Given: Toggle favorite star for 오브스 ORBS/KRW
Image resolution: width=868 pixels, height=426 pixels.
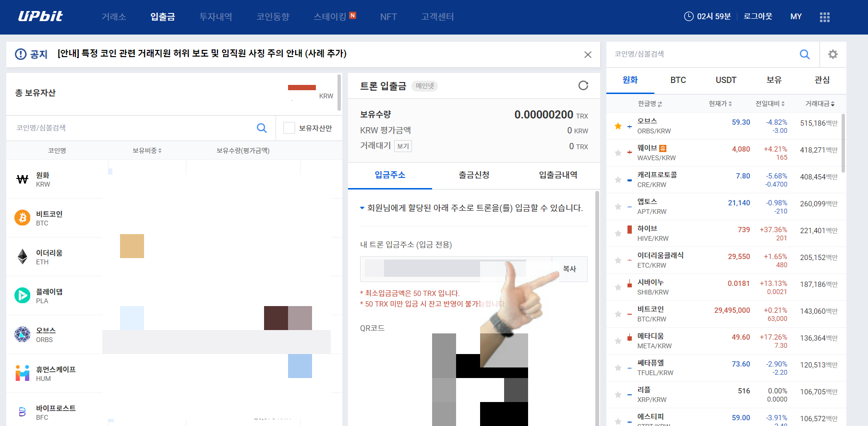Looking at the screenshot, I should (618, 126).
